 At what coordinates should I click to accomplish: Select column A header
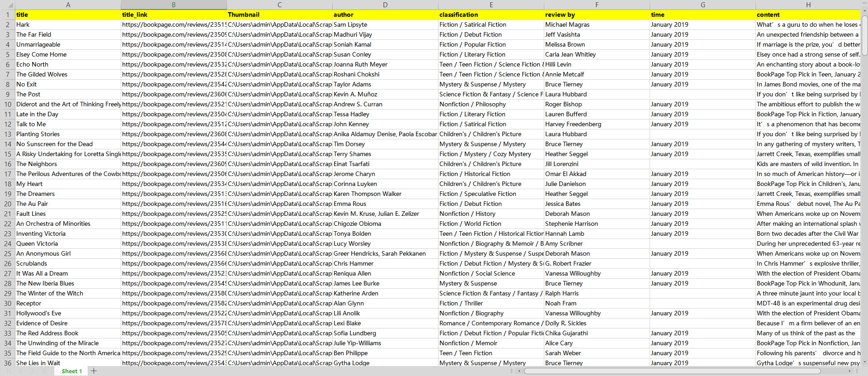tap(68, 5)
